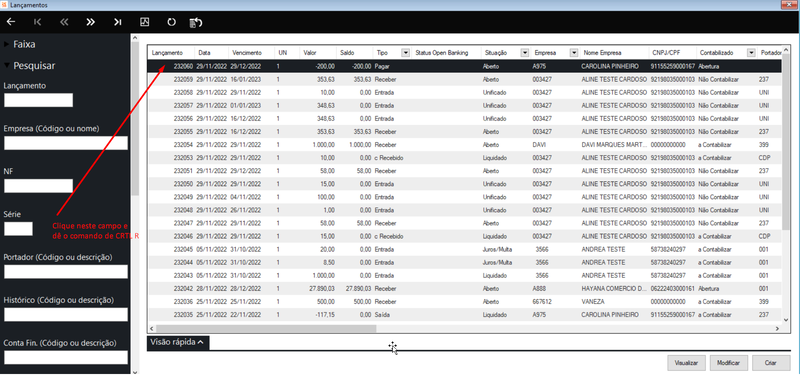Screen dimensions: 800x375
Task: Click the Lançamento search input field
Action: pyautogui.click(x=39, y=101)
